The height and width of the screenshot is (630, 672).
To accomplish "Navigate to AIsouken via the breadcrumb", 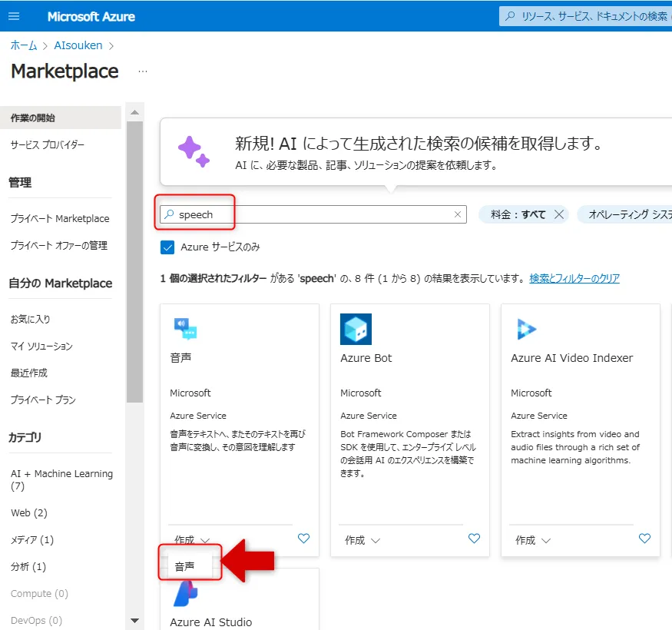I will coord(78,45).
